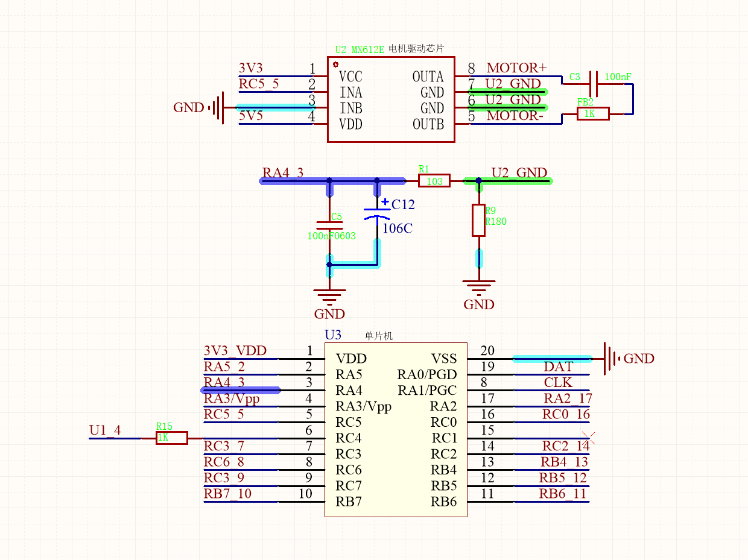
Task: Click the 3V3_VDD net label on U3
Action: coord(235,351)
